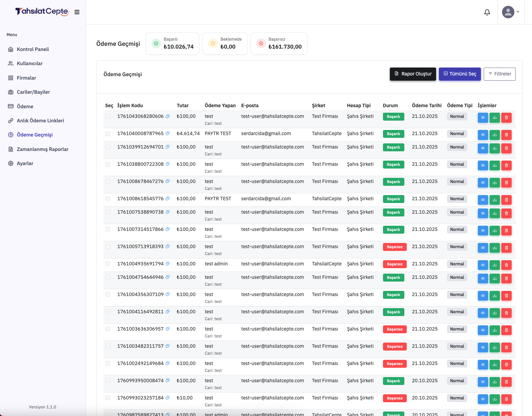The width and height of the screenshot is (532, 416).
Task: Download receipt for transaction 1761039912694701
Action: (x=494, y=148)
